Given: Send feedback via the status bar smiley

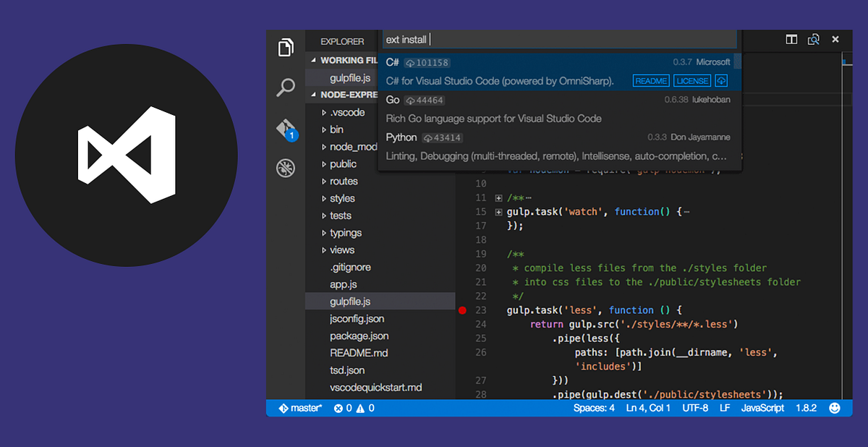Looking at the screenshot, I should coord(835,408).
